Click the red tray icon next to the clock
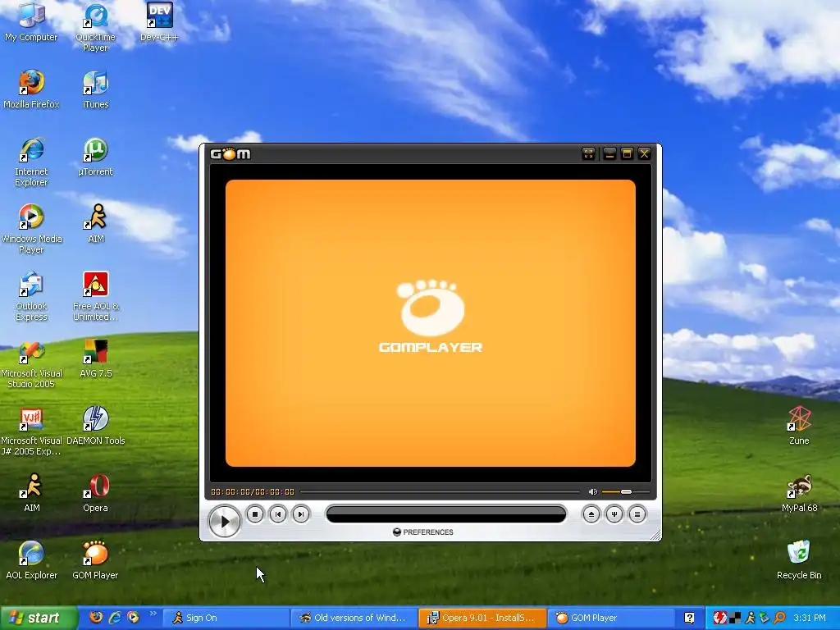 [x=719, y=619]
